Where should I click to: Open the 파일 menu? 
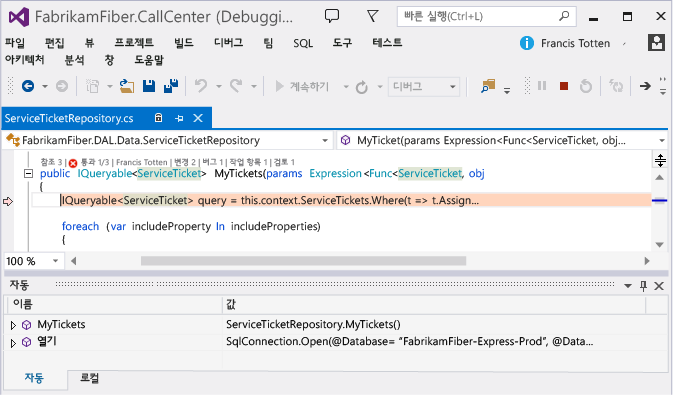pos(15,43)
